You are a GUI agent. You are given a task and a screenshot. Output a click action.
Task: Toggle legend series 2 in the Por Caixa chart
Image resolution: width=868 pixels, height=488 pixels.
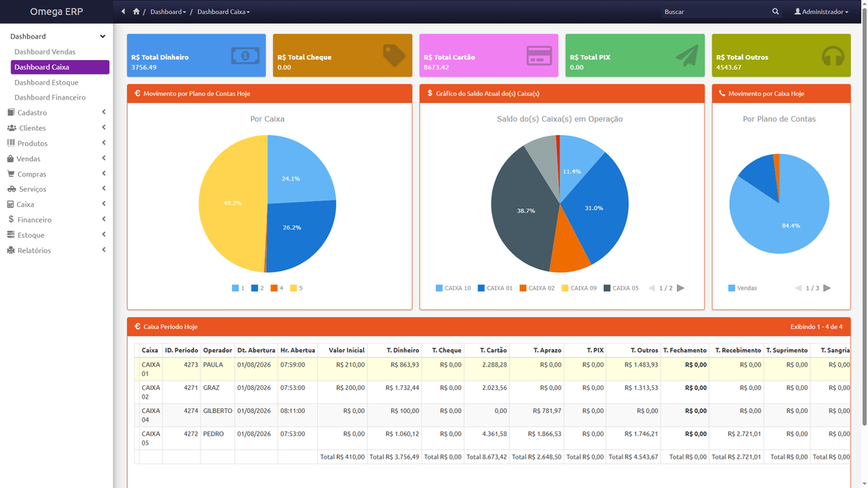257,288
